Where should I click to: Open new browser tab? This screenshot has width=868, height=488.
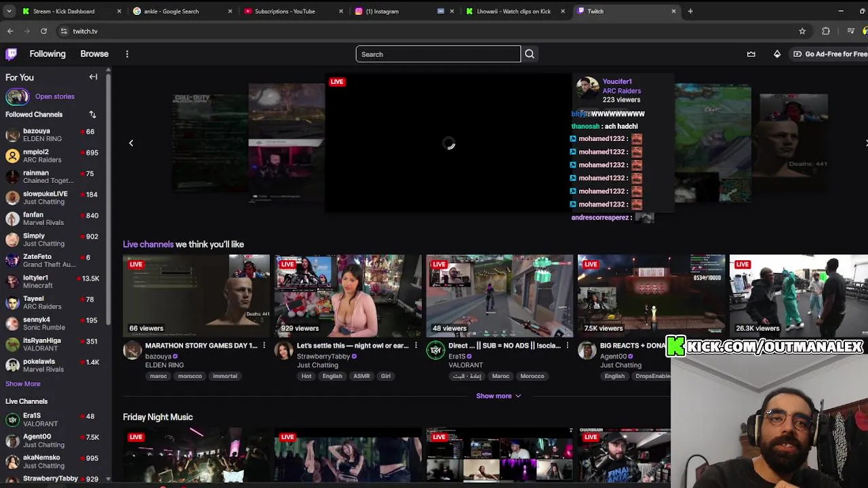tap(690, 11)
